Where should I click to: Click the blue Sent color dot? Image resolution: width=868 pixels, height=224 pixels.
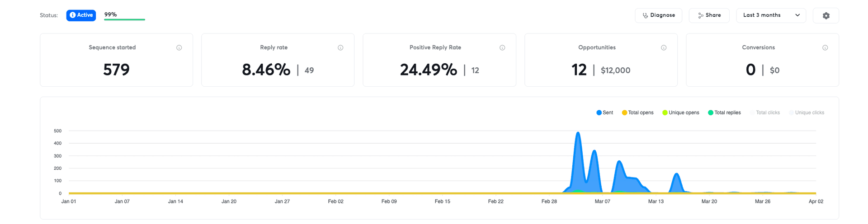[x=599, y=112]
